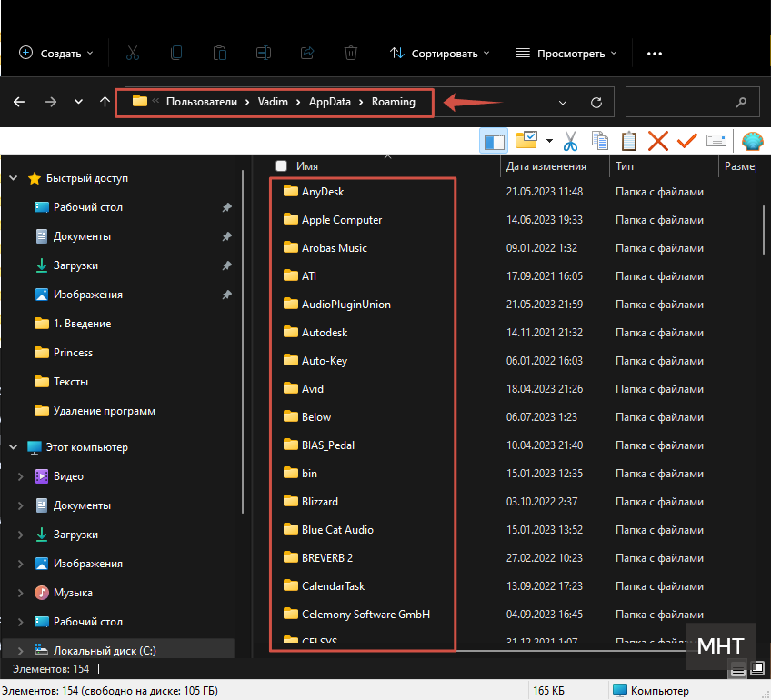771x700 pixels.
Task: Click the Paste clipboard icon in command bar
Action: coord(220,53)
